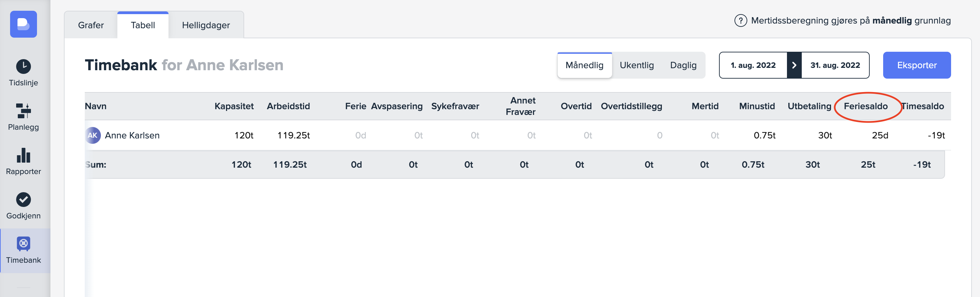980x297 pixels.
Task: Open the Rapporter bar chart icon
Action: (24, 155)
